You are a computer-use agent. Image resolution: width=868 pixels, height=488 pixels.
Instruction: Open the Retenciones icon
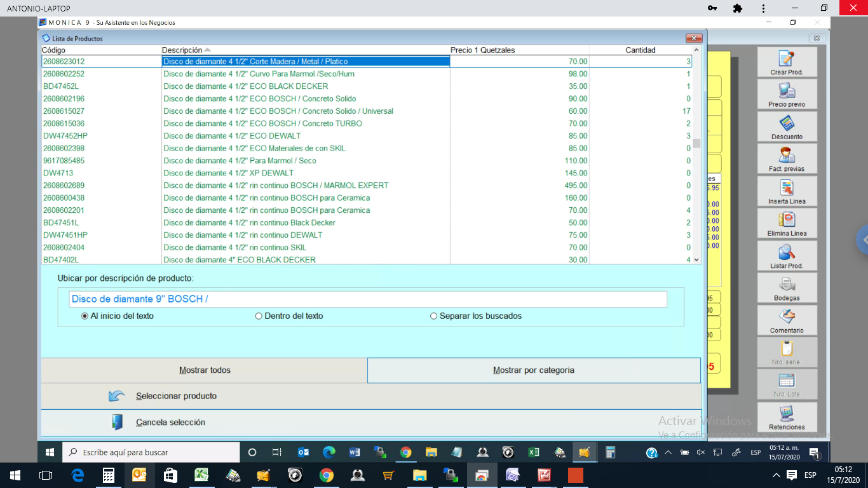pos(787,414)
